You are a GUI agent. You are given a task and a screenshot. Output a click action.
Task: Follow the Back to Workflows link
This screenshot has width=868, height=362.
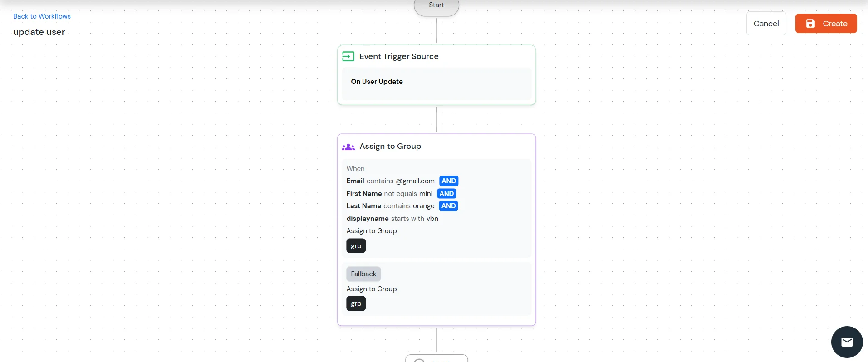[42, 16]
